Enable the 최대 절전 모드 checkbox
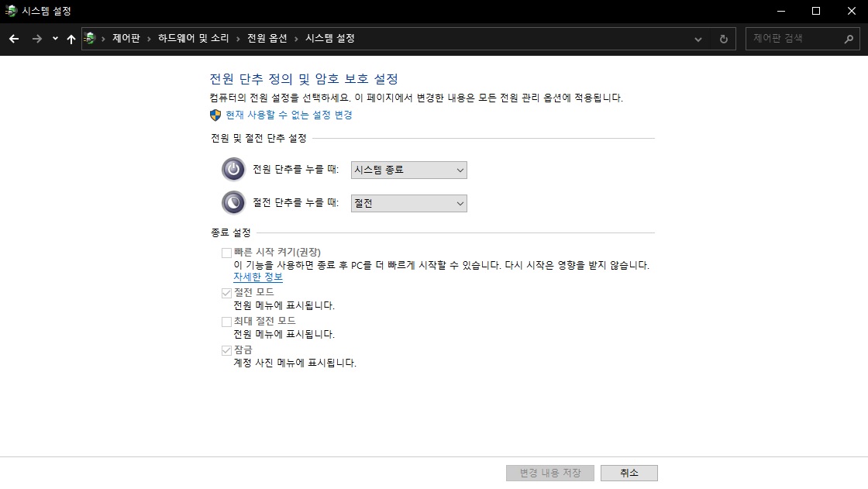868x489 pixels. tap(226, 322)
